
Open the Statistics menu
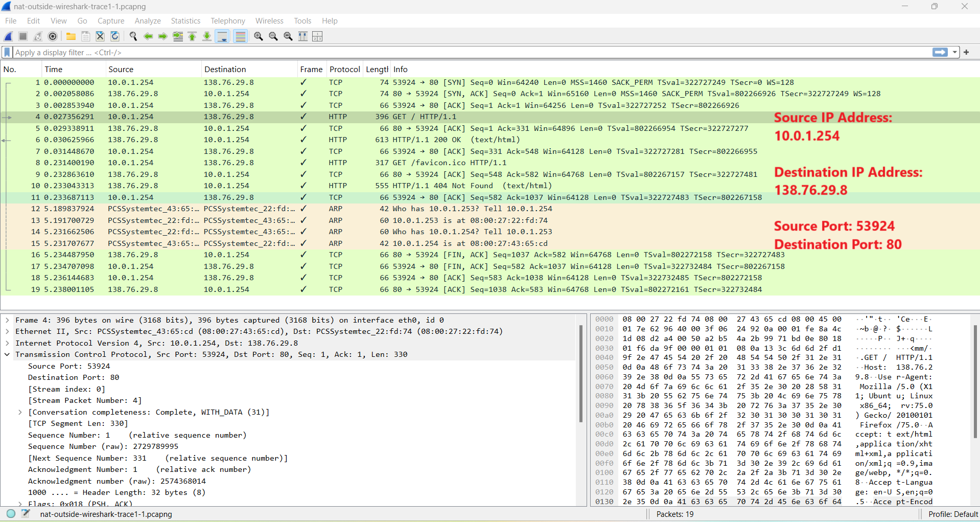pos(185,21)
